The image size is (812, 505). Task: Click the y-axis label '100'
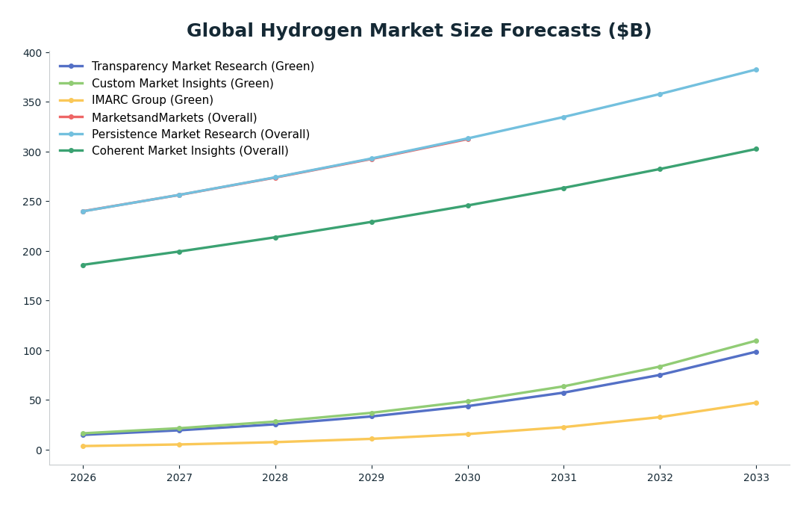pos(33,351)
